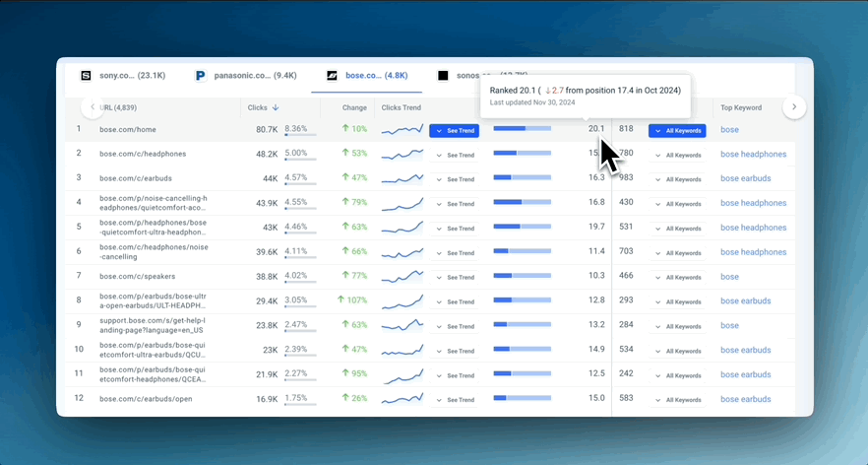Click the Bose logo icon
The image size is (868, 465).
click(x=332, y=76)
